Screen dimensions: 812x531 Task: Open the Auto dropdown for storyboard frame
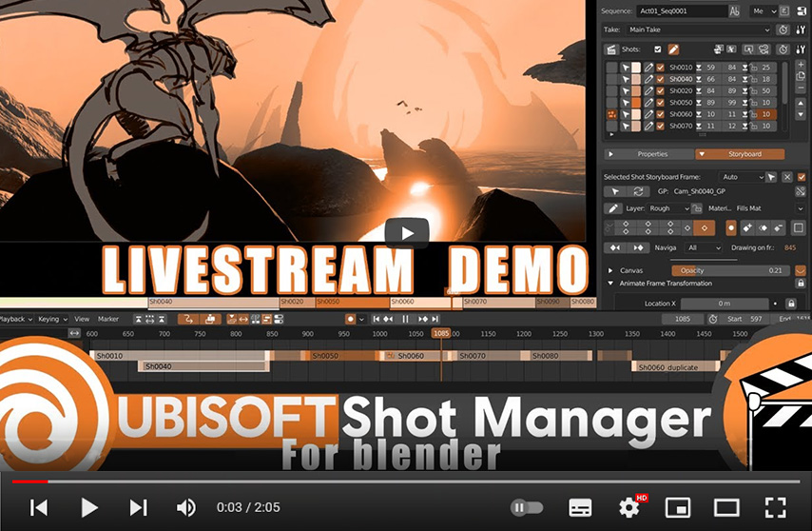743,177
